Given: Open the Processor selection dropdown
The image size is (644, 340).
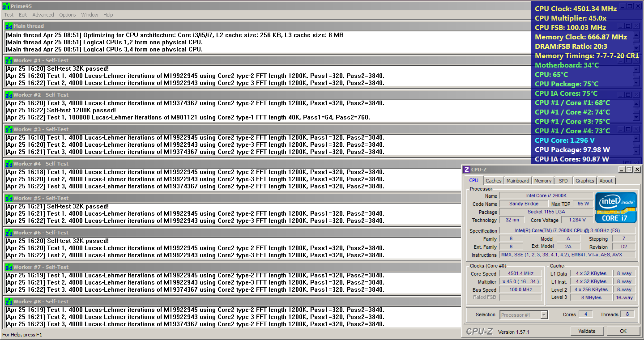Looking at the screenshot, I should point(544,315).
